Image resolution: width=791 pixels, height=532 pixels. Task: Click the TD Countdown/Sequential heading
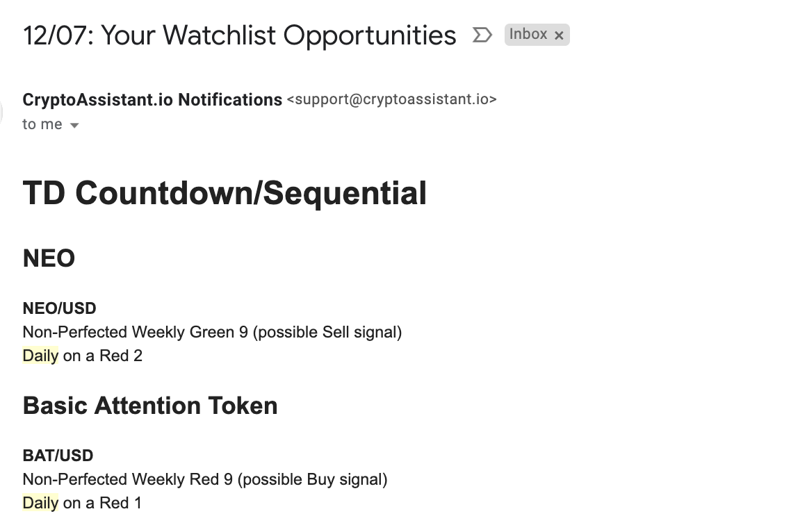pyautogui.click(x=225, y=192)
